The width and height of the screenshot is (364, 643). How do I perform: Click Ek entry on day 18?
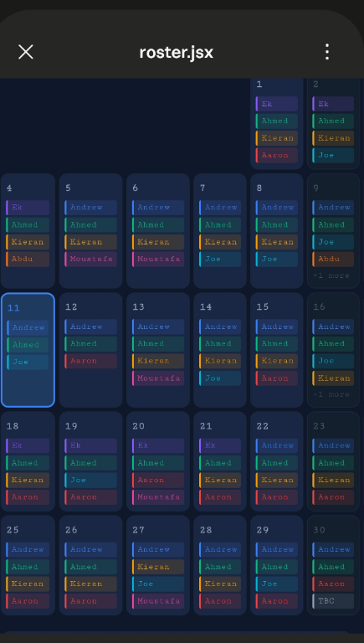point(28,445)
